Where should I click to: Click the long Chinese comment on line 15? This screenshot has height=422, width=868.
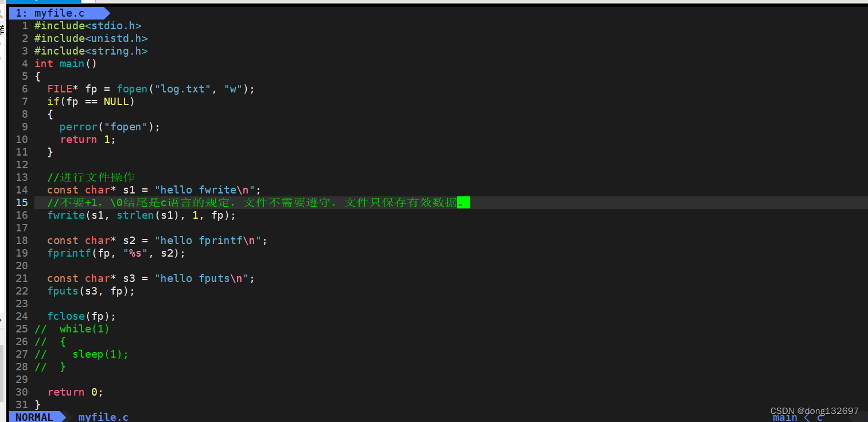(x=258, y=203)
